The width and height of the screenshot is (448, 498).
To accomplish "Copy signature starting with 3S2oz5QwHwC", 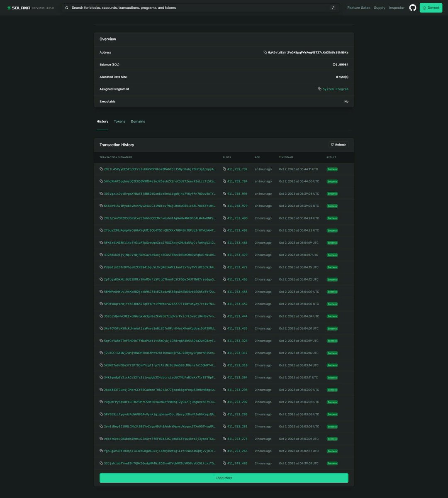I will pos(101,316).
